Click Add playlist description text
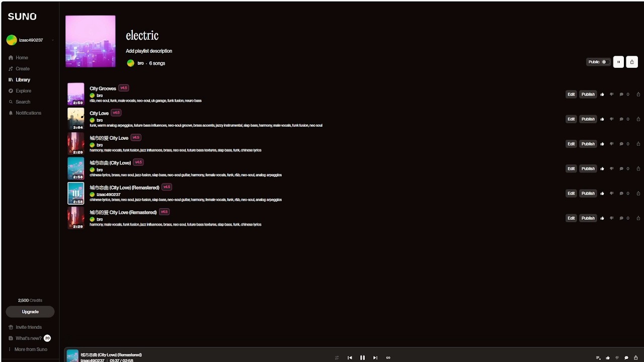The width and height of the screenshot is (644, 362). tap(149, 51)
